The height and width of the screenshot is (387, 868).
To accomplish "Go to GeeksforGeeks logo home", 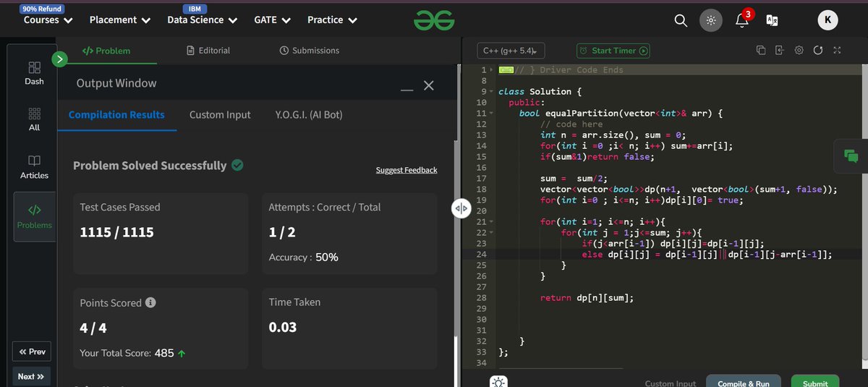I will tap(434, 22).
